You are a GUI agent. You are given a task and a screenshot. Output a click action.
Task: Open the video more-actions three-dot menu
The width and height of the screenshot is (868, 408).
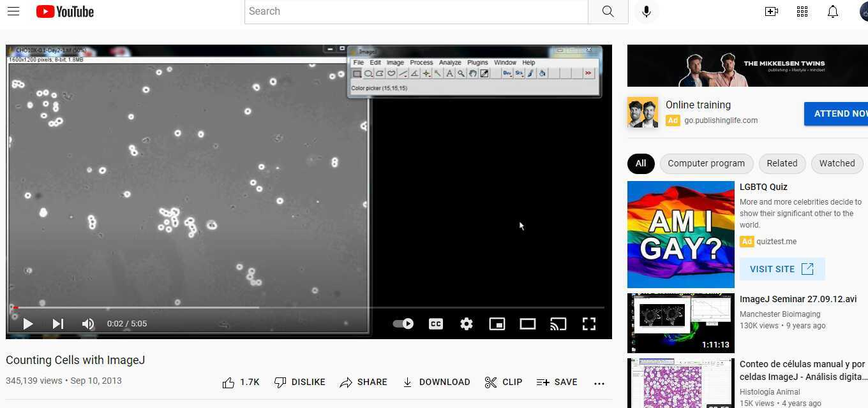599,382
